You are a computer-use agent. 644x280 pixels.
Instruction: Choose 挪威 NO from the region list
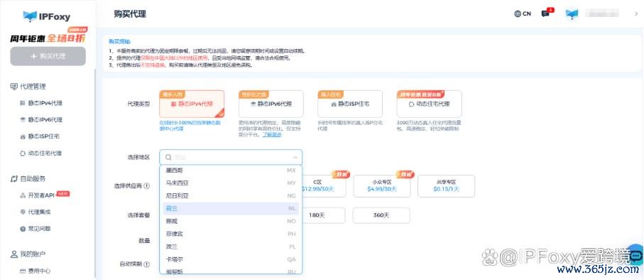(x=231, y=221)
